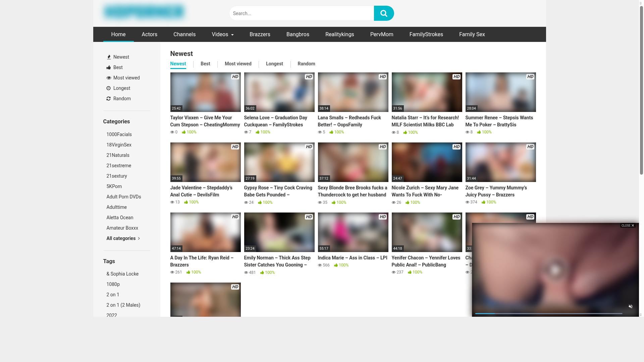Click the magnifier search button
The width and height of the screenshot is (644, 362).
point(384,13)
